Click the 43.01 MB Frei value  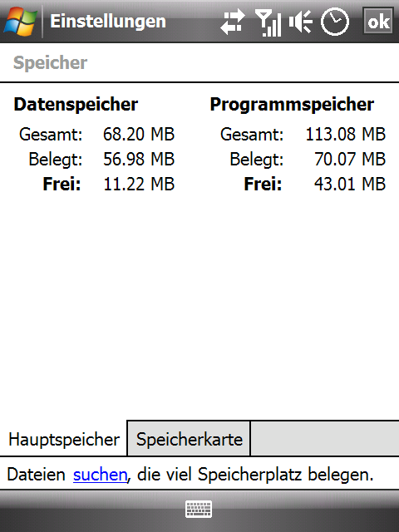(350, 184)
